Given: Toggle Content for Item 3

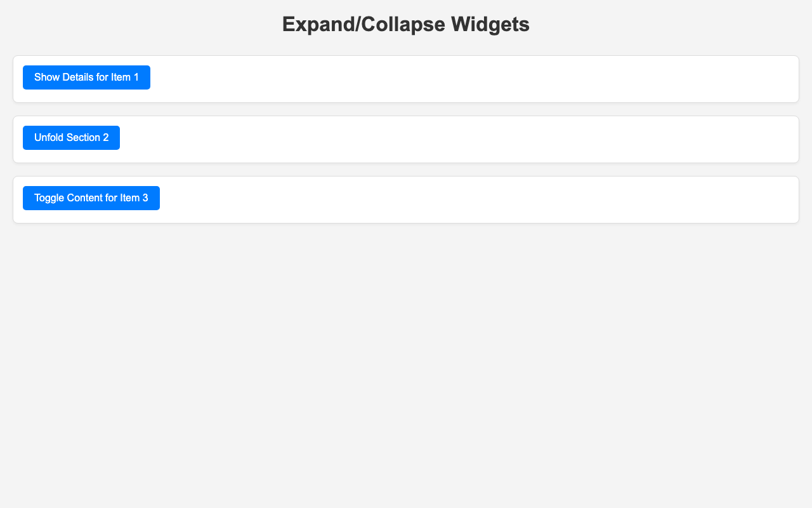Looking at the screenshot, I should (91, 198).
